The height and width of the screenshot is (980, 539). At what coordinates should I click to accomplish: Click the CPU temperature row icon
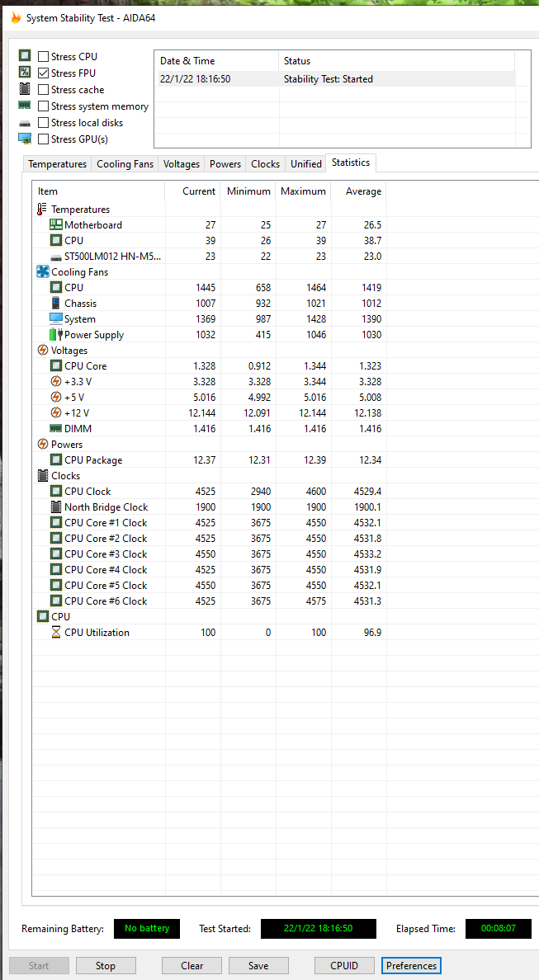[x=56, y=241]
